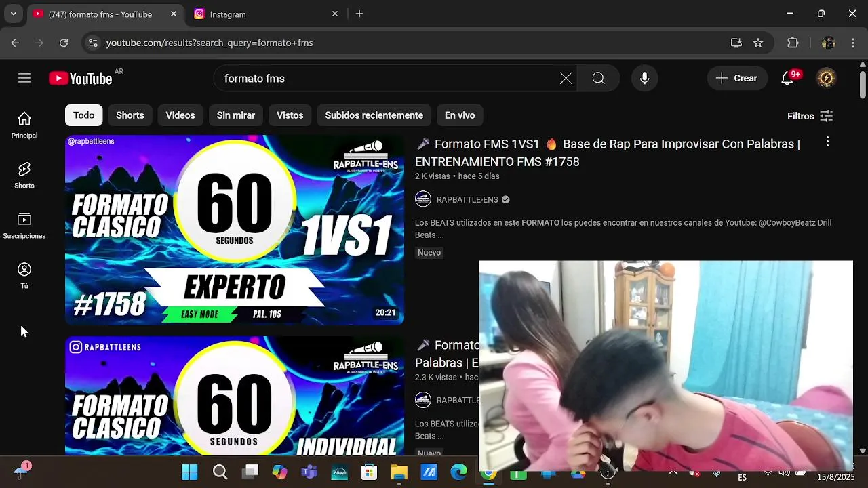
Task: Switch to the Instagram tab
Action: click(x=266, y=14)
